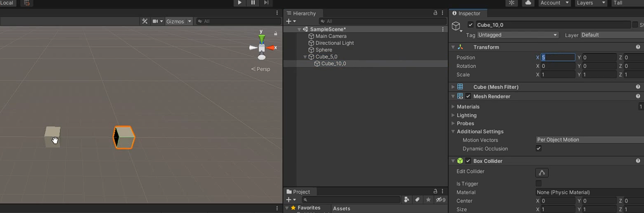The width and height of the screenshot is (644, 213).
Task: Click the Pause button in toolbar
Action: 253,3
